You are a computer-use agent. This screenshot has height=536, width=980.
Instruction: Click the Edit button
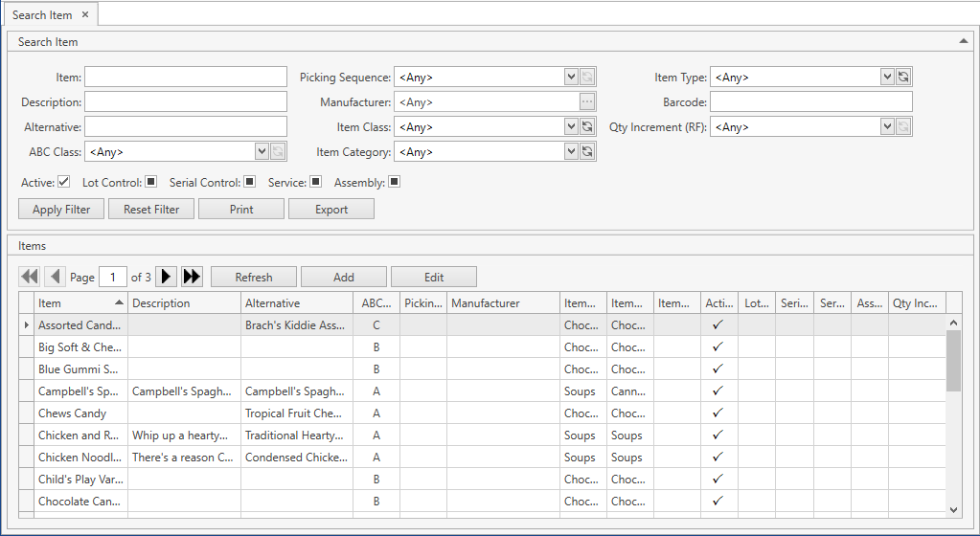[x=434, y=277]
